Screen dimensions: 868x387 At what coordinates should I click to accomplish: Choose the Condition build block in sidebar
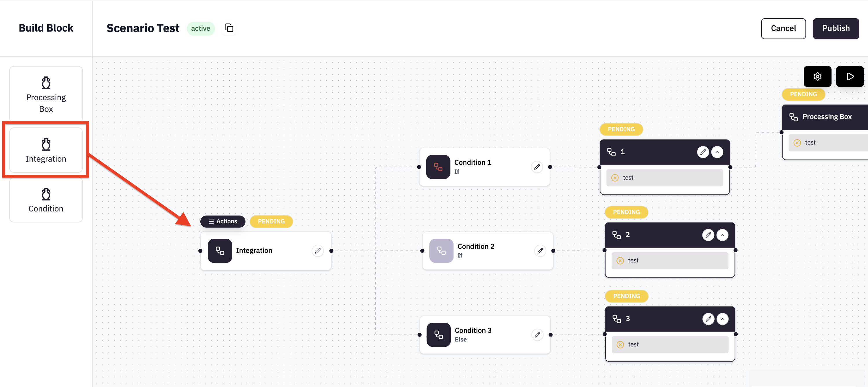point(46,200)
